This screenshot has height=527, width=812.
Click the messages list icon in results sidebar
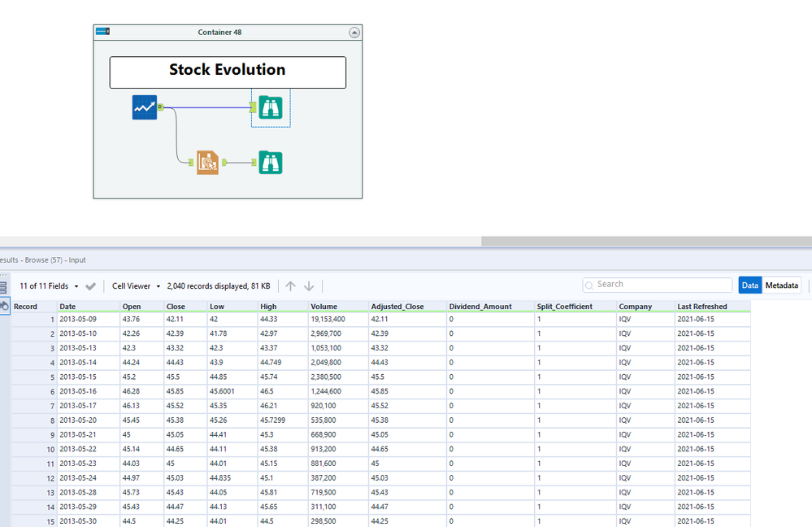[3, 288]
